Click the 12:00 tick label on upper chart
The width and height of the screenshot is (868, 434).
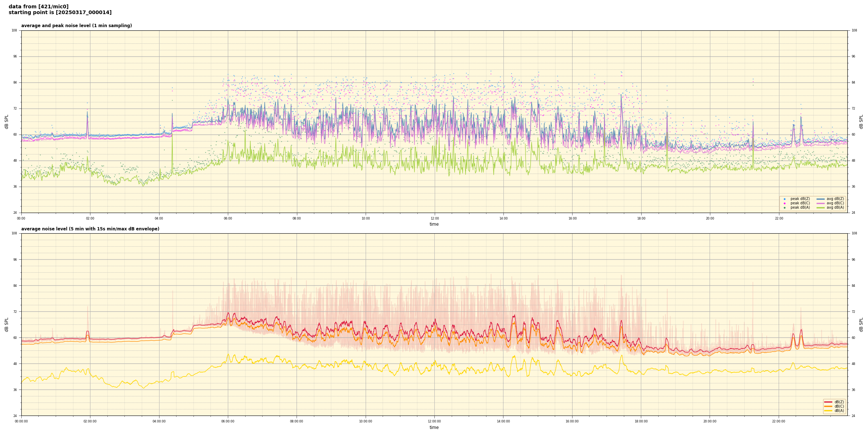tap(434, 218)
